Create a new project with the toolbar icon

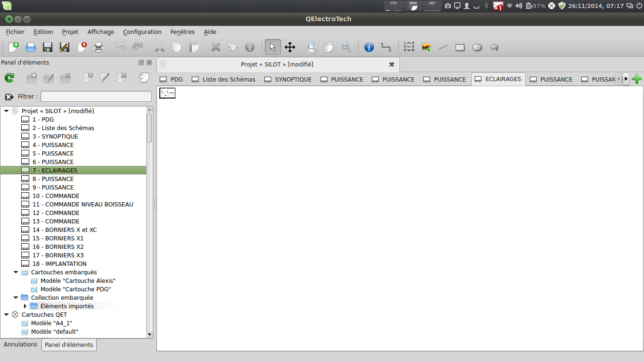14,47
